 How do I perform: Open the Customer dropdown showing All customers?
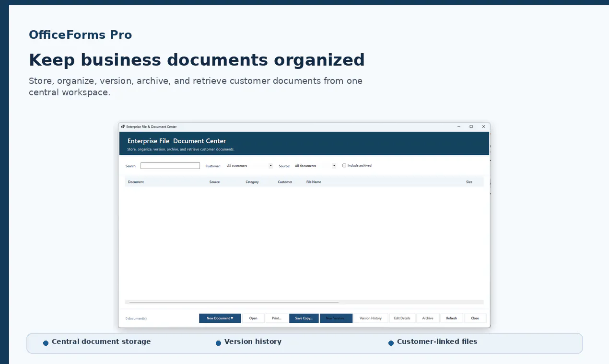249,166
